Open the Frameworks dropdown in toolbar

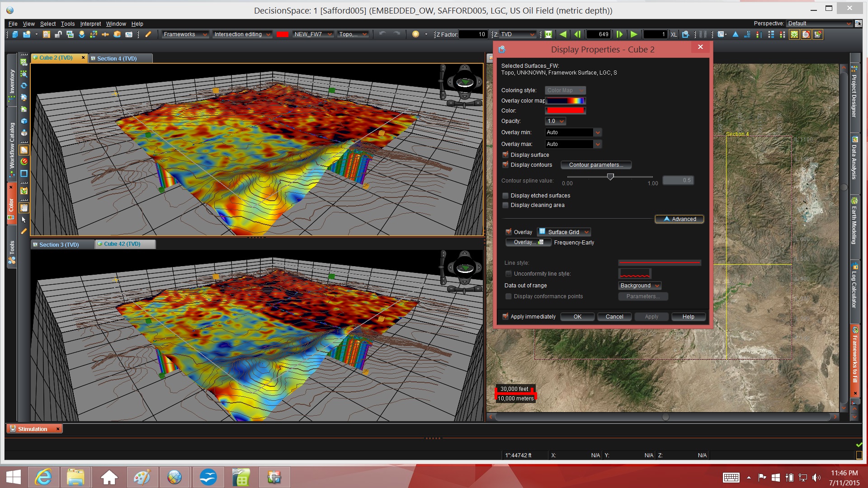pos(185,34)
